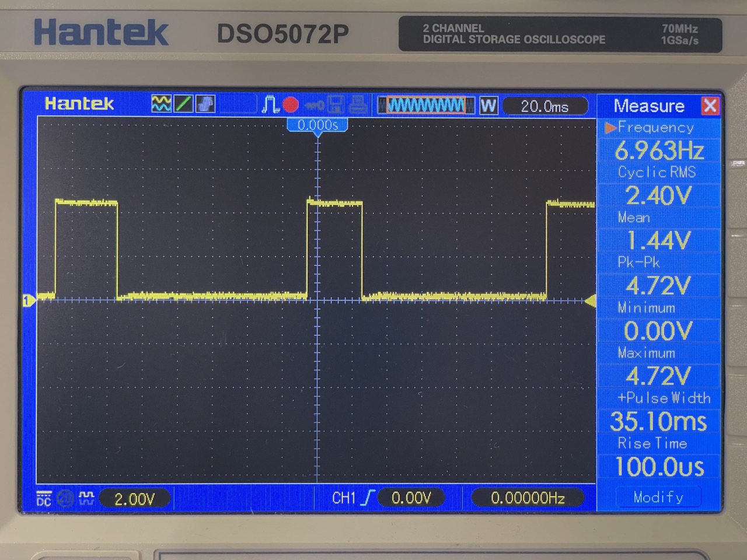This screenshot has width=747, height=560.
Task: Click the DC coupling icon
Action: click(44, 499)
